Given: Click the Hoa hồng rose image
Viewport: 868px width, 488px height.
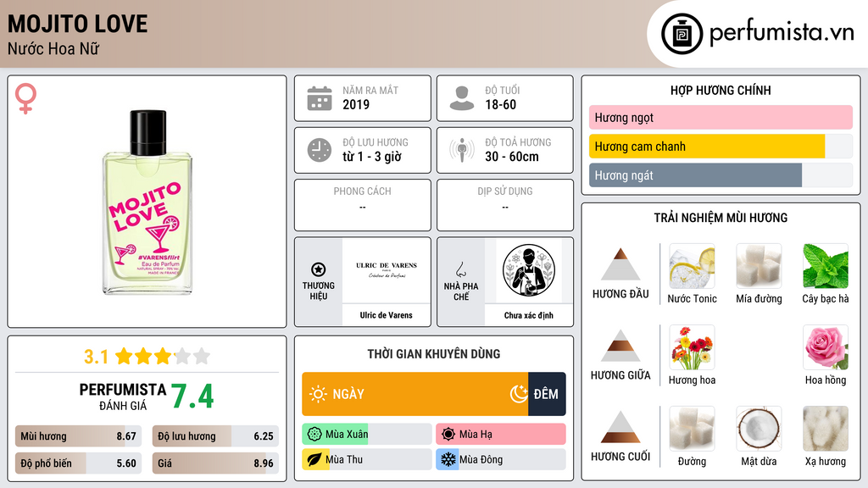Looking at the screenshot, I should [x=826, y=347].
